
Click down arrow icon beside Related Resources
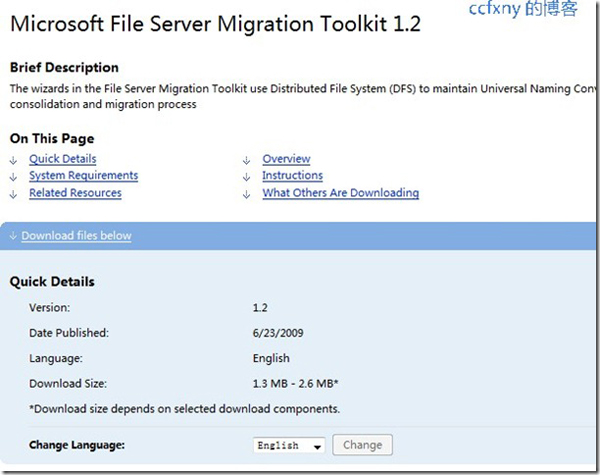13,194
